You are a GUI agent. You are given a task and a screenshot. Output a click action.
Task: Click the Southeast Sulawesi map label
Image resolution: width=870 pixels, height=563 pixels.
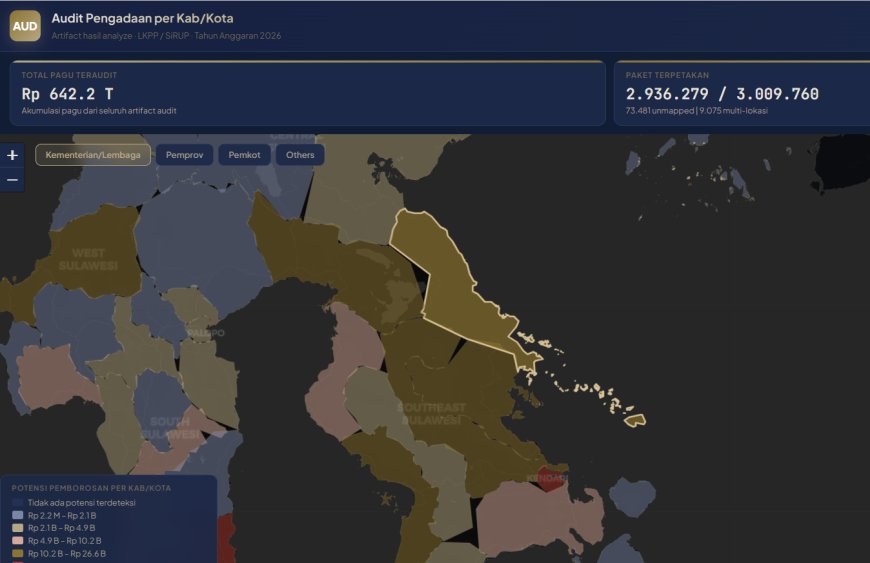(x=431, y=414)
